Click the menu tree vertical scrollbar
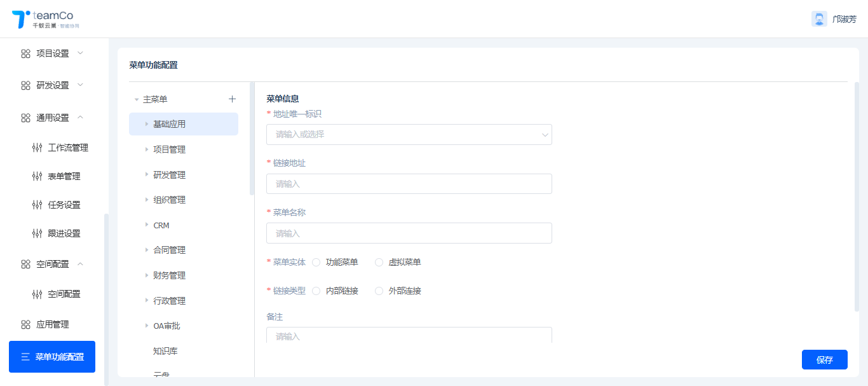Screen dimensions: 868x386 [252, 139]
